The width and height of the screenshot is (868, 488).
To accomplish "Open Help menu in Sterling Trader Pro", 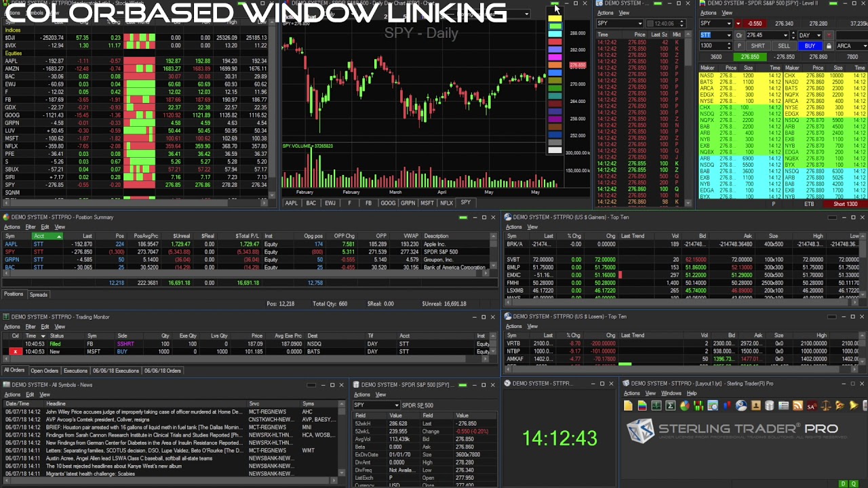I will pyautogui.click(x=691, y=393).
